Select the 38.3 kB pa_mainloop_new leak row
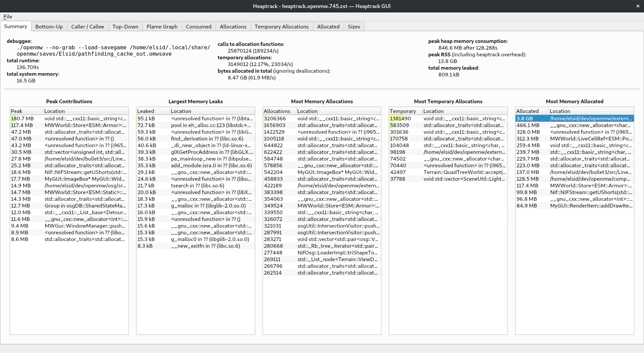 point(196,159)
